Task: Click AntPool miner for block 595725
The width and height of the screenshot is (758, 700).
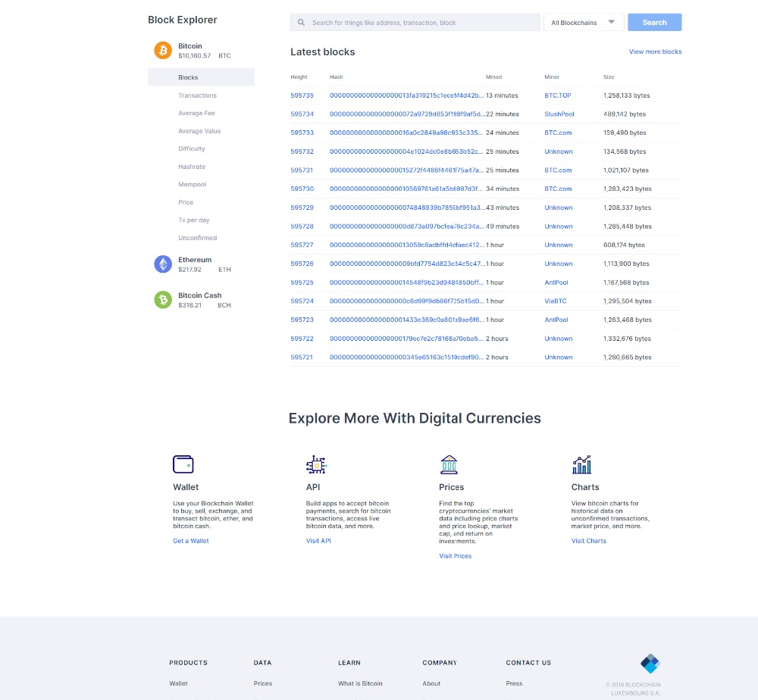Action: coord(556,283)
